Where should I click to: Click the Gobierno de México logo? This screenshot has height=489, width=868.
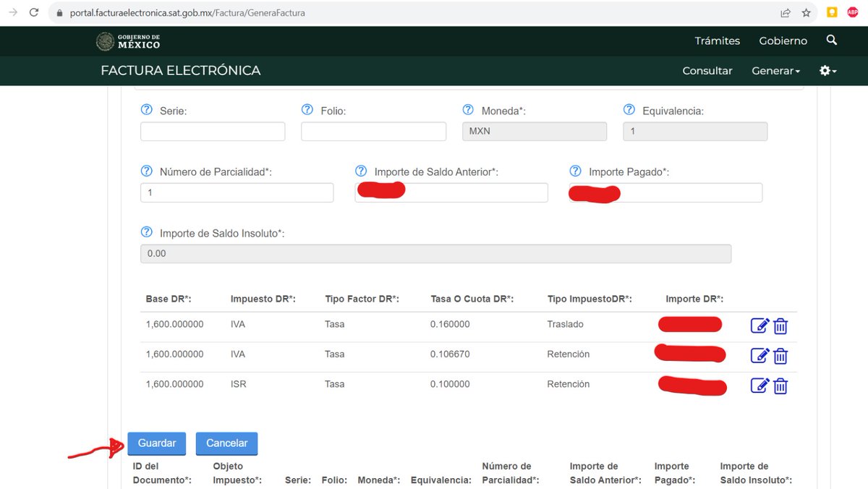(x=128, y=41)
